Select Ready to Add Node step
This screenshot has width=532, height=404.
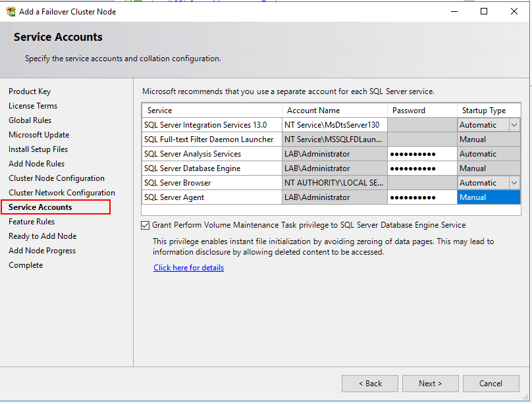tap(42, 236)
